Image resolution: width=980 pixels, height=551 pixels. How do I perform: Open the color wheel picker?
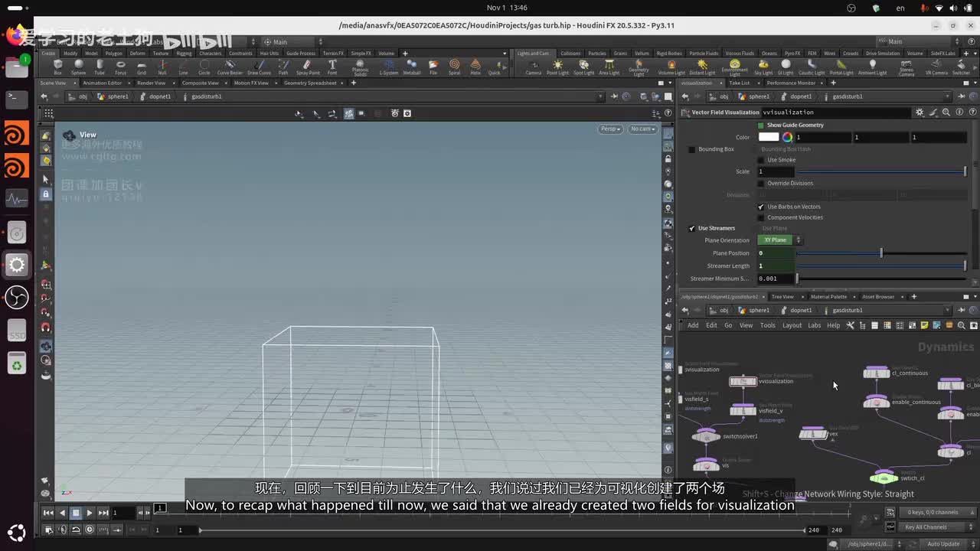point(787,138)
